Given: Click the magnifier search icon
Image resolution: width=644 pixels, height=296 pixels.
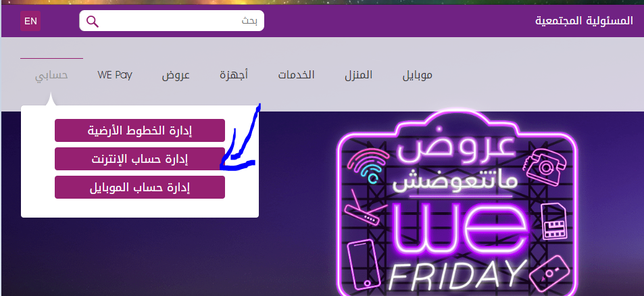Looking at the screenshot, I should point(93,22).
